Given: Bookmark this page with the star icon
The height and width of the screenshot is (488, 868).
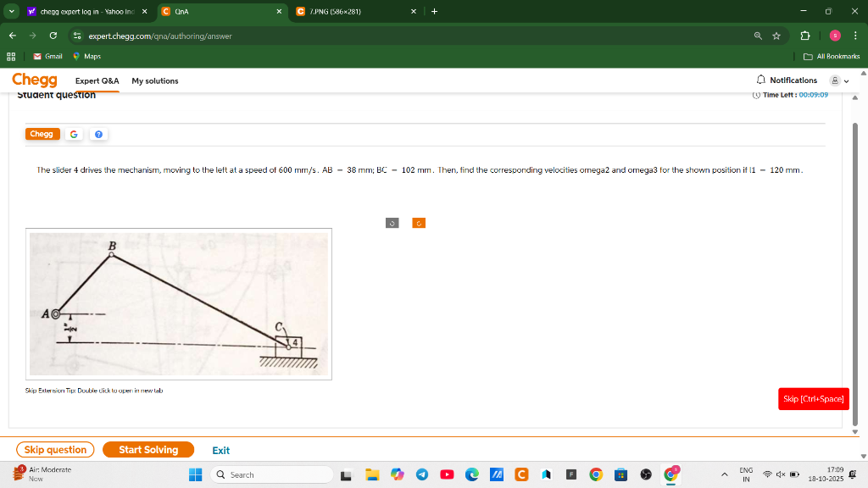Looking at the screenshot, I should (x=776, y=36).
